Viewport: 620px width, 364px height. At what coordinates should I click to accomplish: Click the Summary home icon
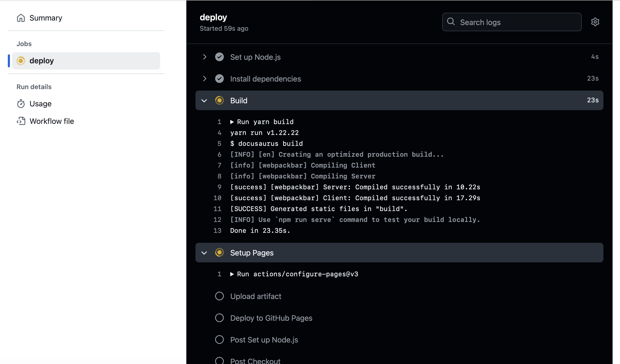coord(21,18)
